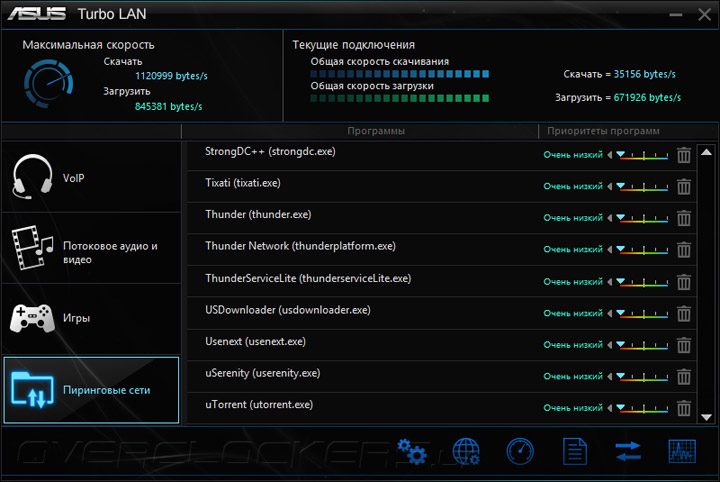Viewport: 720px width, 482px height.
Task: Delete ThunderServiceLite entry
Action: 684,282
